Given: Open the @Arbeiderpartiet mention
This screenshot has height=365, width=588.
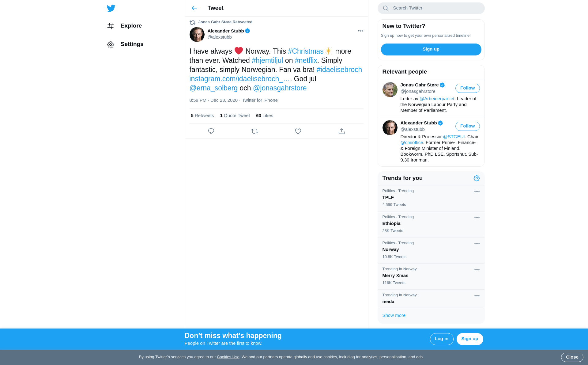Looking at the screenshot, I should point(437,99).
